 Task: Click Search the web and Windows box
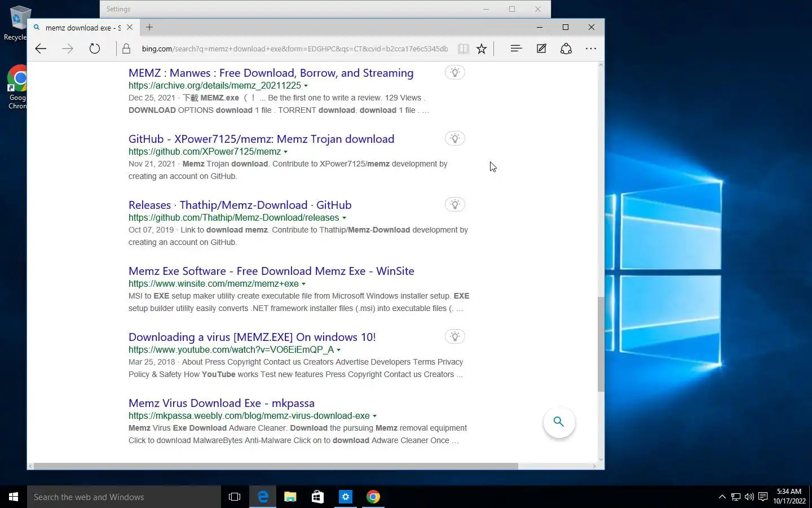coord(124,497)
